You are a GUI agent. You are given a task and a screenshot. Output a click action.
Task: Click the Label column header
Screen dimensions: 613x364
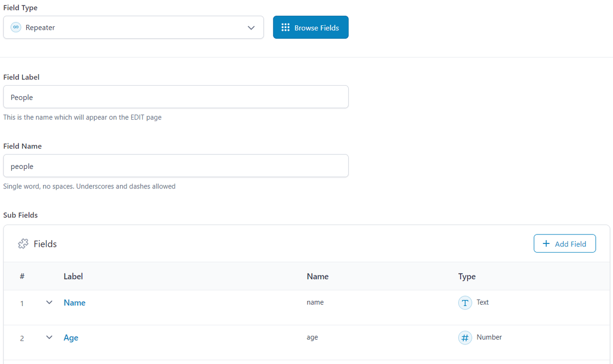coord(73,276)
